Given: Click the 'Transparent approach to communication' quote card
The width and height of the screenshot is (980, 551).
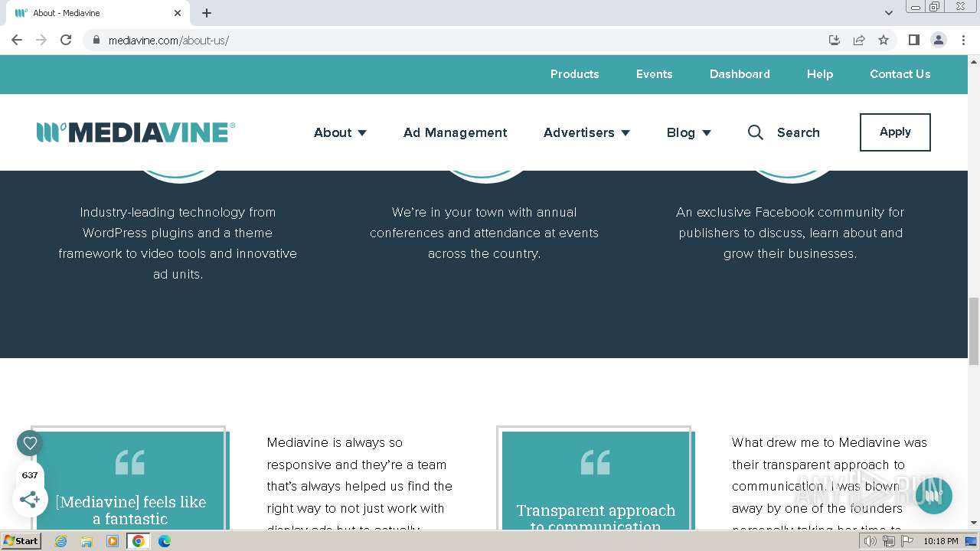Looking at the screenshot, I should (x=596, y=479).
